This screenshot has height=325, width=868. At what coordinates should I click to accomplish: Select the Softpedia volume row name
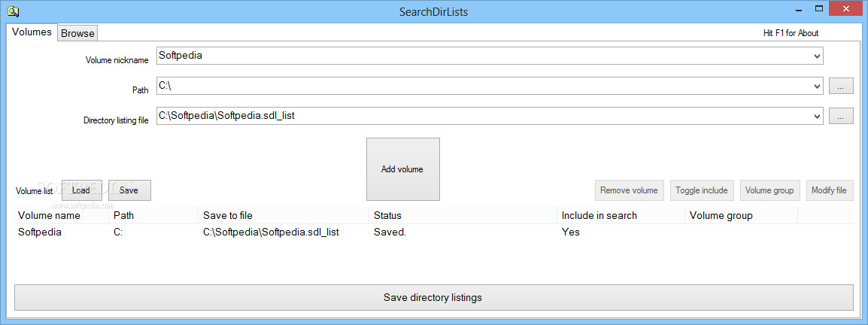tap(40, 232)
